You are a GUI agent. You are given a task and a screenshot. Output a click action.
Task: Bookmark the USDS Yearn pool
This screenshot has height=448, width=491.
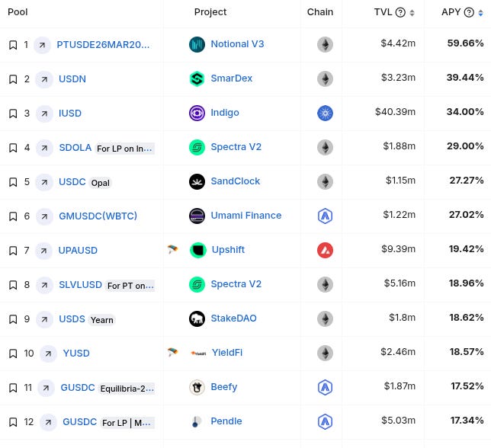pos(13,319)
